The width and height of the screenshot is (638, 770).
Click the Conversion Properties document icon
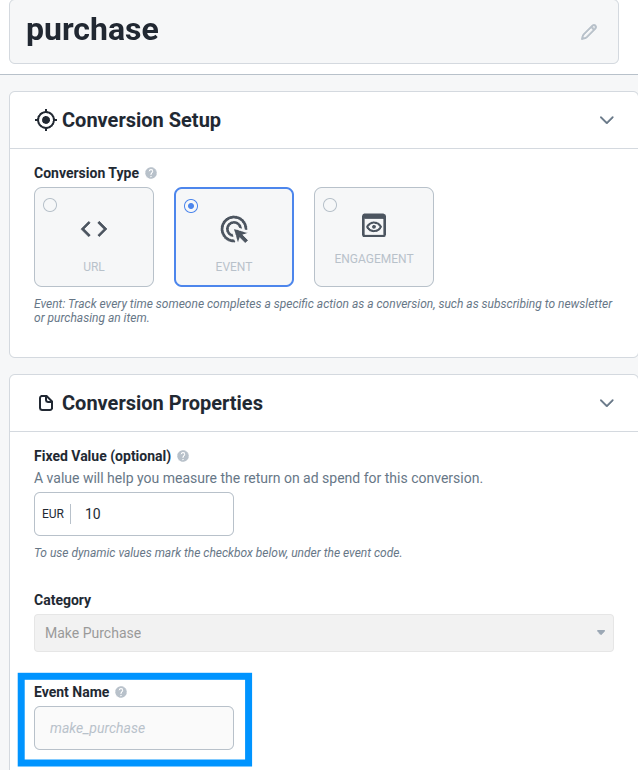[x=46, y=404]
